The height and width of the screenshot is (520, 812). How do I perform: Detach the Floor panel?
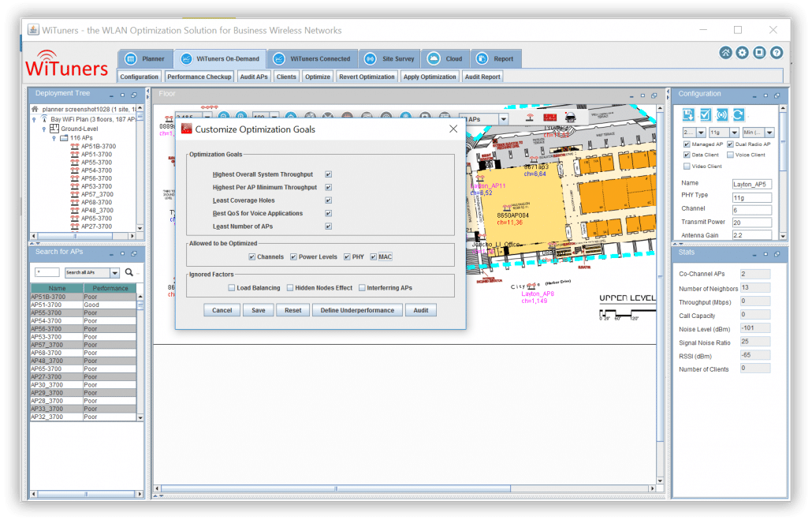point(654,96)
